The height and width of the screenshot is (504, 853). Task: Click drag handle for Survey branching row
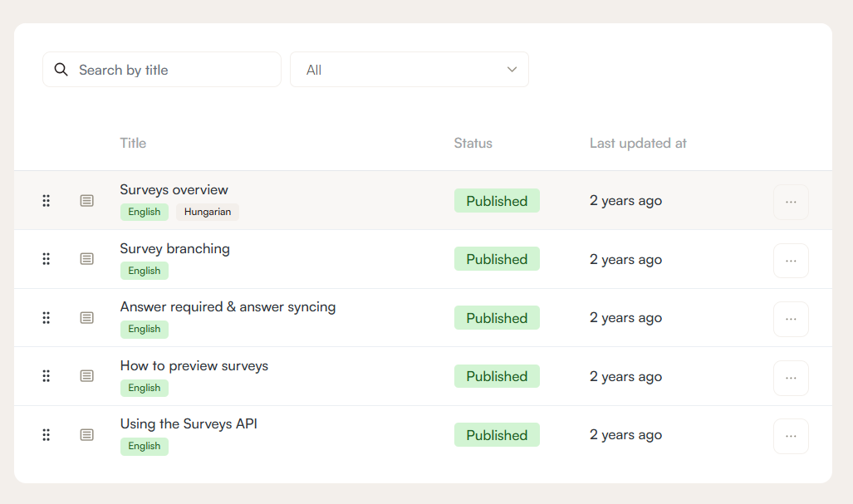point(47,259)
